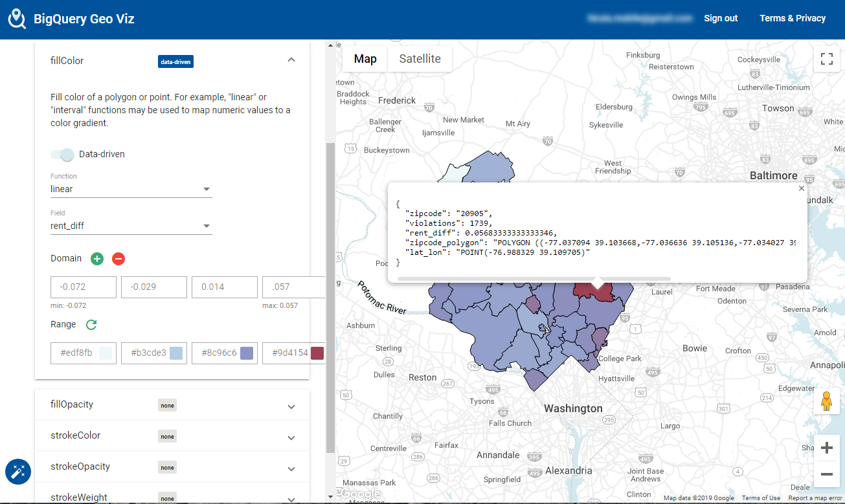Expand the fillOpacity section
This screenshot has height=504, width=845.
[291, 407]
